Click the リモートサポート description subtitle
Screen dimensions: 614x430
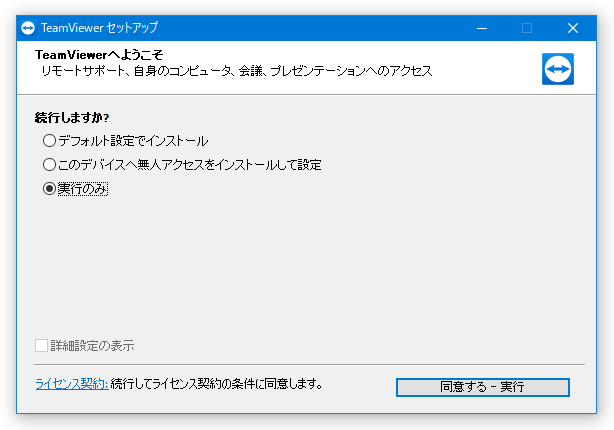pyautogui.click(x=237, y=71)
